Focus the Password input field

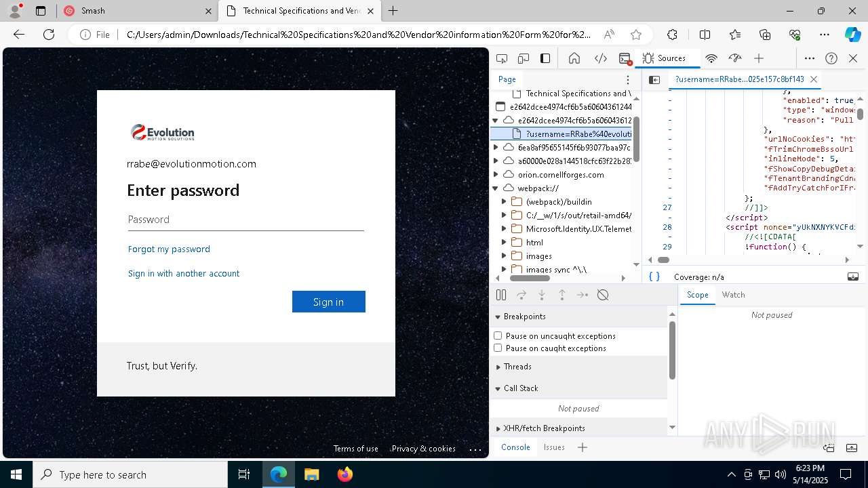246,220
